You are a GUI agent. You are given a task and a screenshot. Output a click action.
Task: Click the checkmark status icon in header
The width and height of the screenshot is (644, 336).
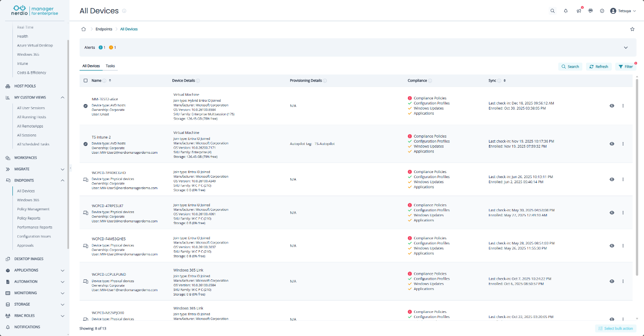602,11
